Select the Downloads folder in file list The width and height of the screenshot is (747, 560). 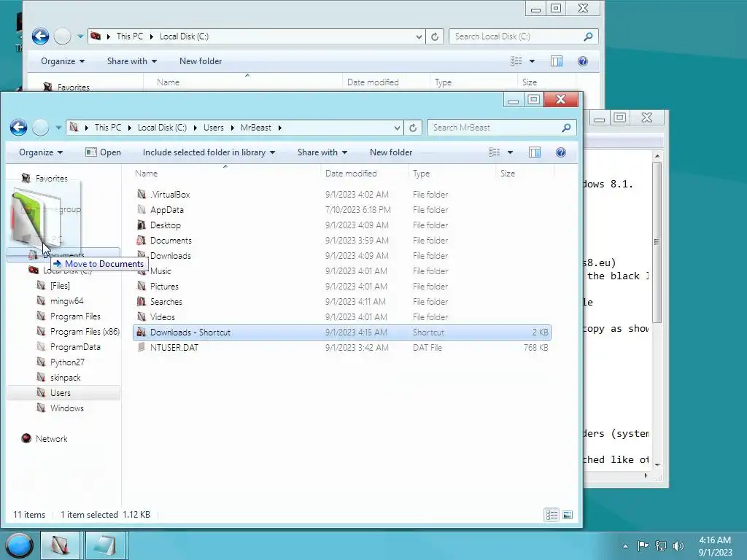(170, 256)
